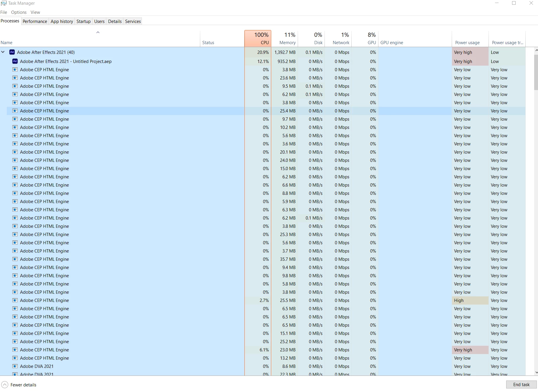Sort by the GPU percentage column header
The width and height of the screenshot is (538, 392).
point(365,39)
